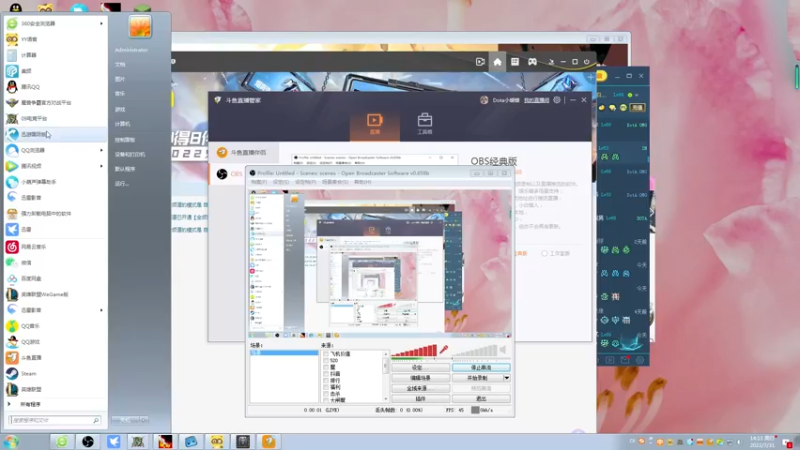The height and width of the screenshot is (450, 800).
Task: Click 设定 Settings button in OBS
Action: [x=420, y=367]
